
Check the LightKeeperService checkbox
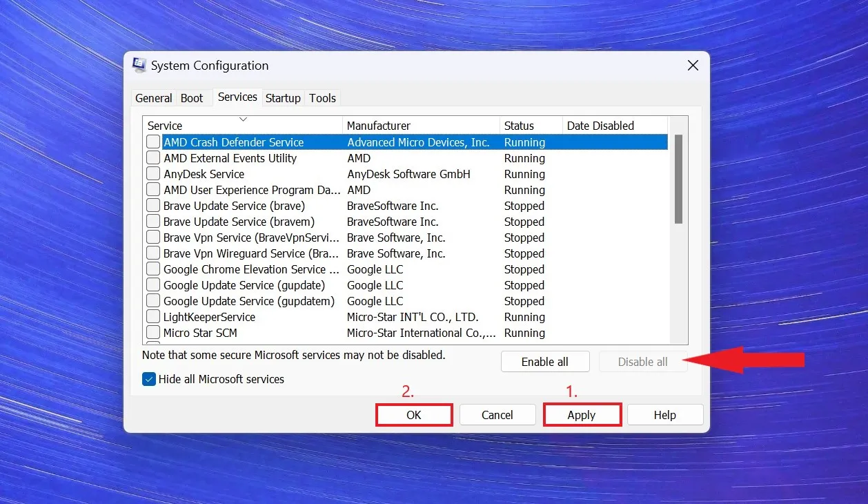pos(153,317)
